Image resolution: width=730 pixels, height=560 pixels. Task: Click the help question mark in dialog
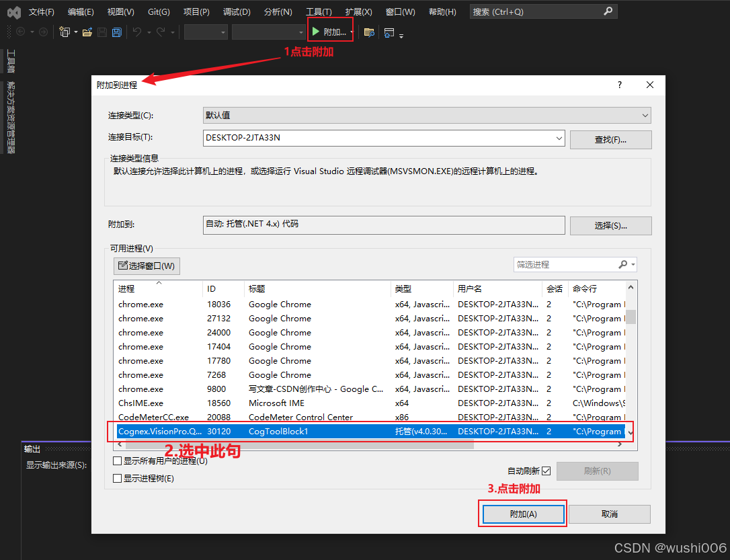(x=620, y=85)
